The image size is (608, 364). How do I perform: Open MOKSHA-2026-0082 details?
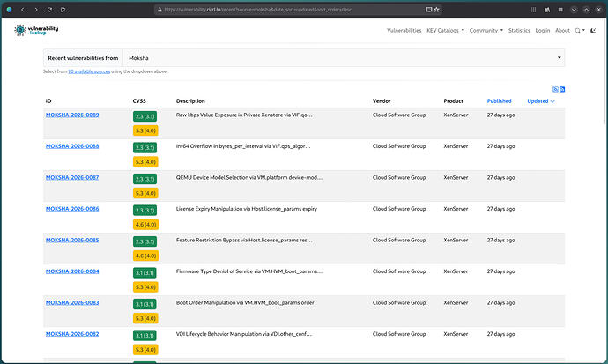pos(72,334)
